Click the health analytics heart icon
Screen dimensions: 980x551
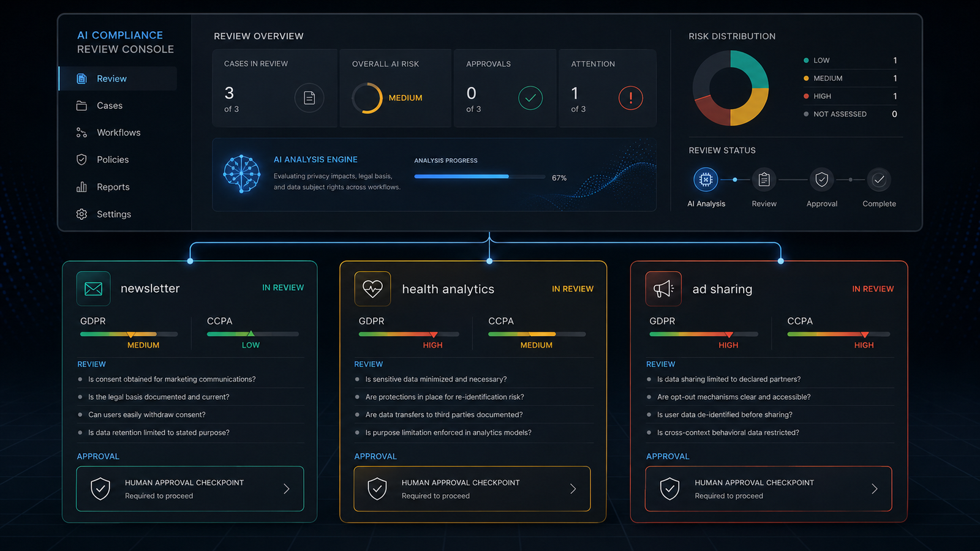tap(372, 288)
